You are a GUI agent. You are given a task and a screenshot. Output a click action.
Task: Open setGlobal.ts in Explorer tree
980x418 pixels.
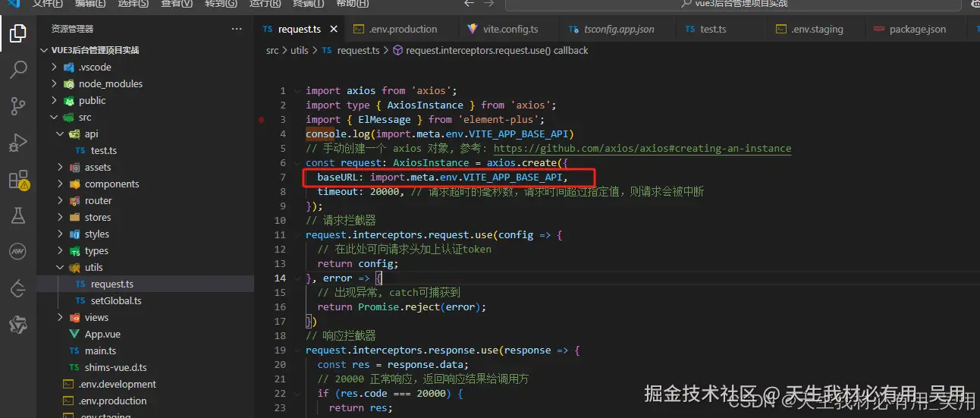coord(116,300)
